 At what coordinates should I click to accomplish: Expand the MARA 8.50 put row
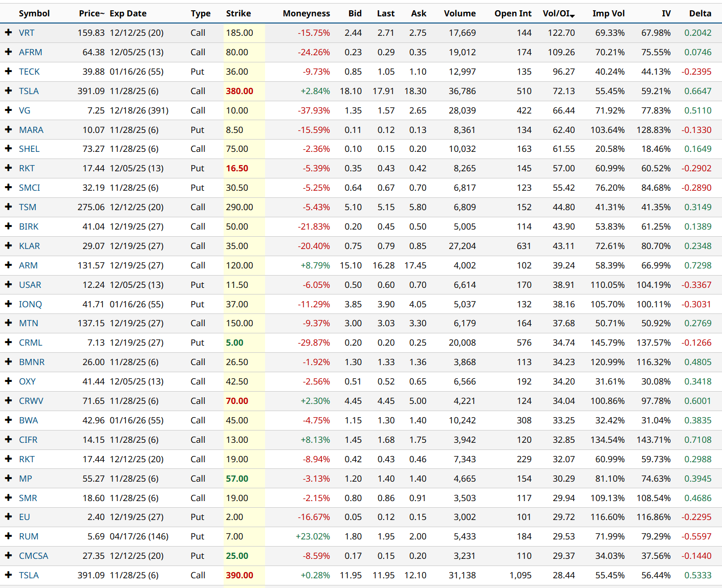8,129
